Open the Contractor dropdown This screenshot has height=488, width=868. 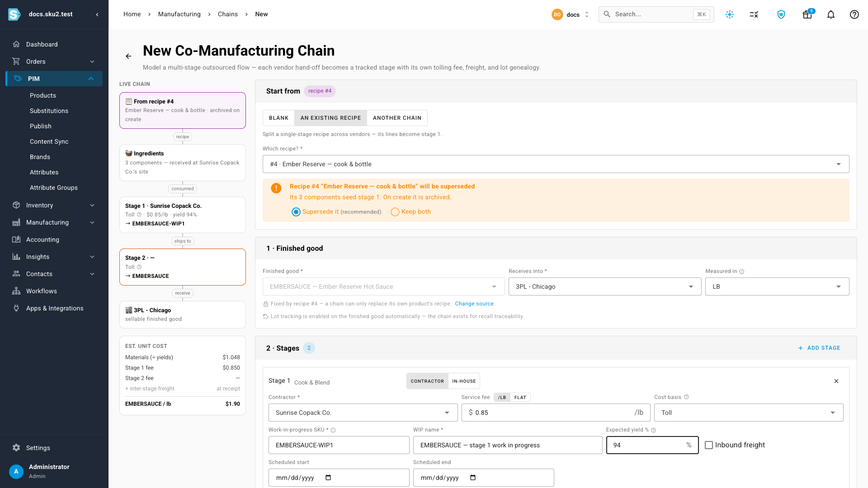point(363,413)
